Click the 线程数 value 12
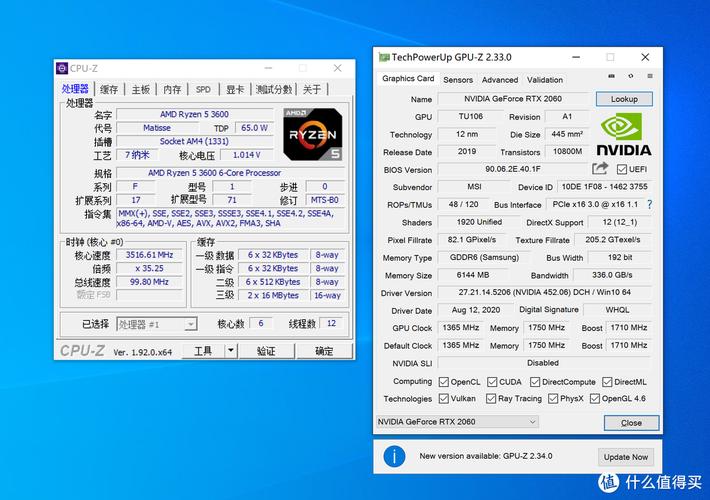Image resolution: width=710 pixels, height=500 pixels. 331,323
